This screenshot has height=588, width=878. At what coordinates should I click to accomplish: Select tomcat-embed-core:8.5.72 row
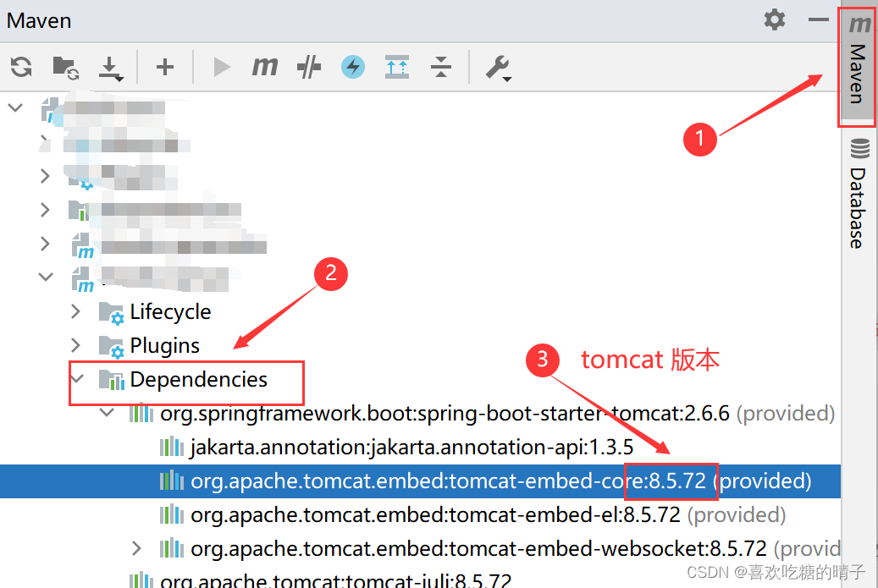(420, 481)
